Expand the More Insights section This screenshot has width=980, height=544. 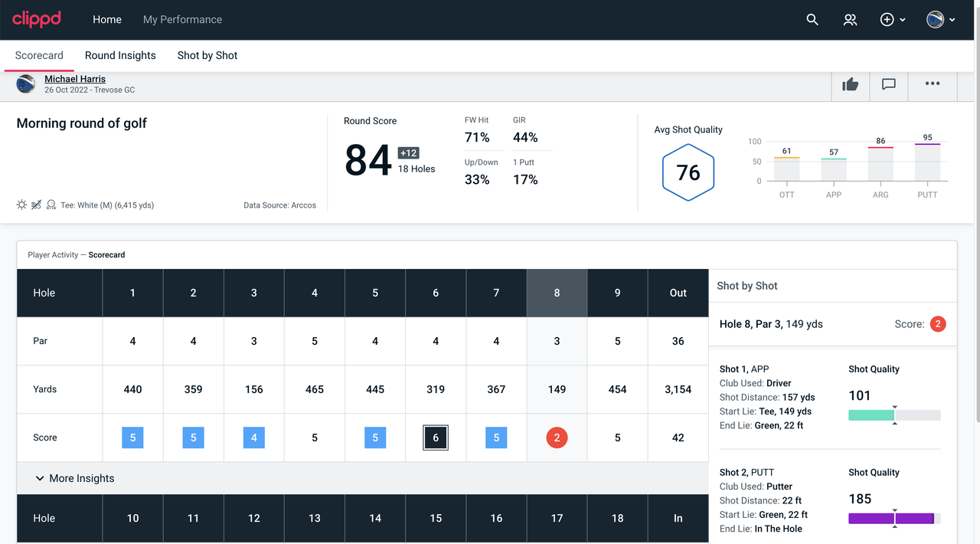75,478
